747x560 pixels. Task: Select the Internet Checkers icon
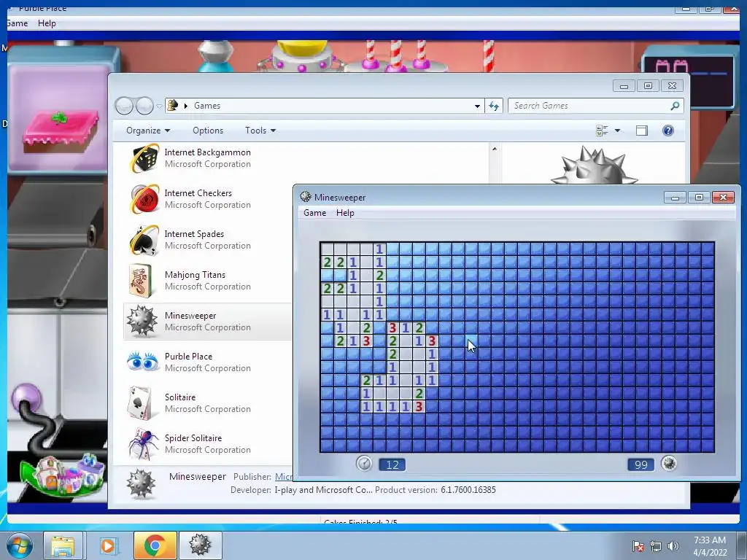click(144, 198)
